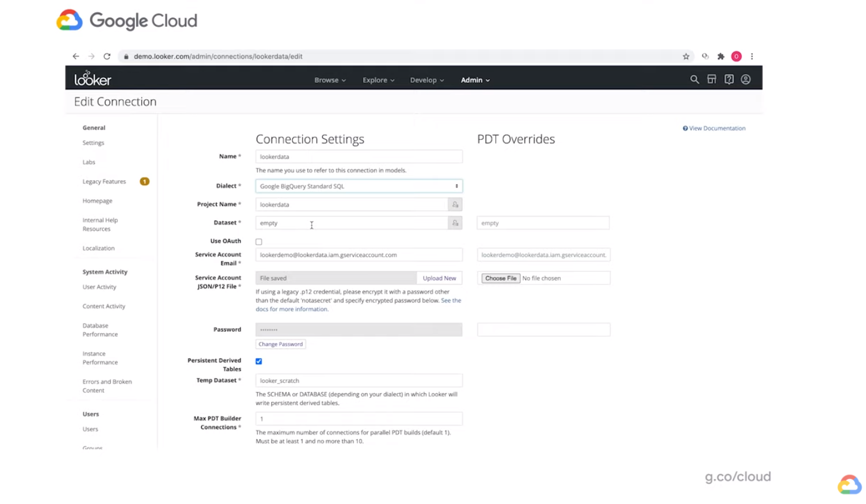Click the Change Password button

coord(280,344)
